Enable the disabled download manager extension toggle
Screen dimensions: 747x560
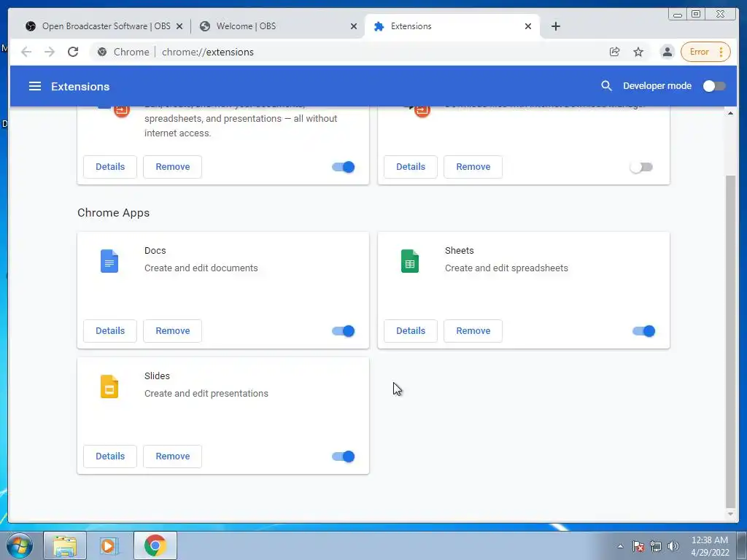pyautogui.click(x=641, y=167)
